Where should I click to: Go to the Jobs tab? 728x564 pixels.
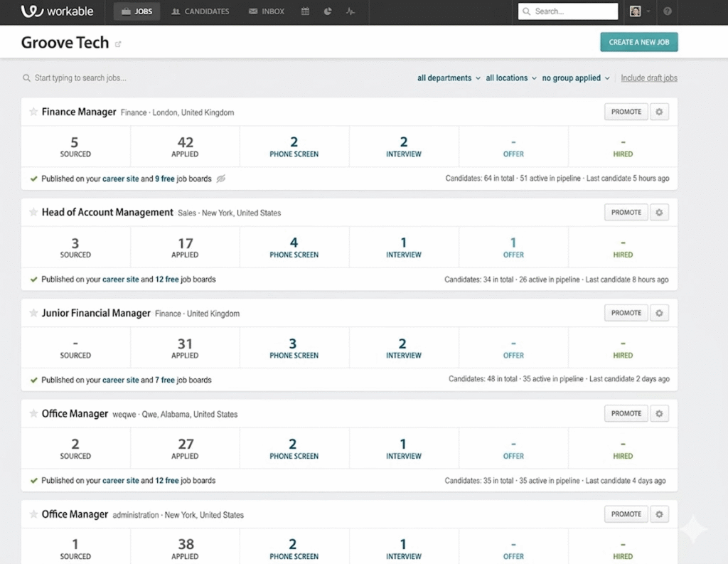pos(137,11)
